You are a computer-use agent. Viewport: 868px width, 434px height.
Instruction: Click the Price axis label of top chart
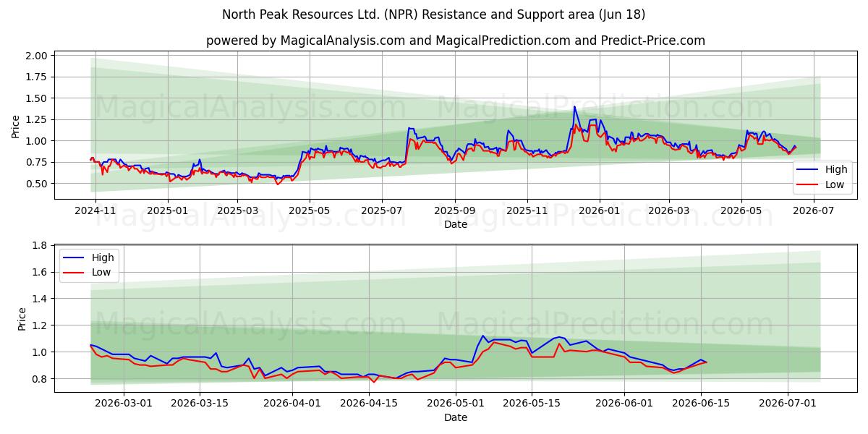click(16, 127)
